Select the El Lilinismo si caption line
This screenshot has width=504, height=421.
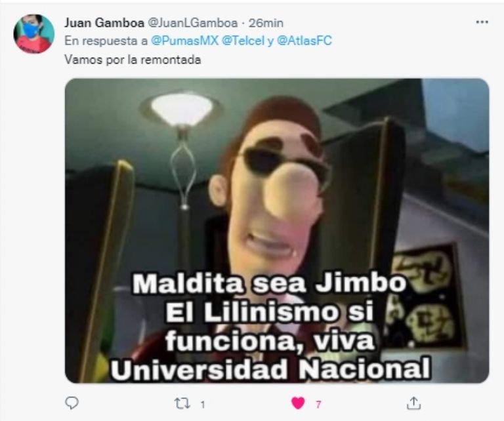(x=269, y=312)
